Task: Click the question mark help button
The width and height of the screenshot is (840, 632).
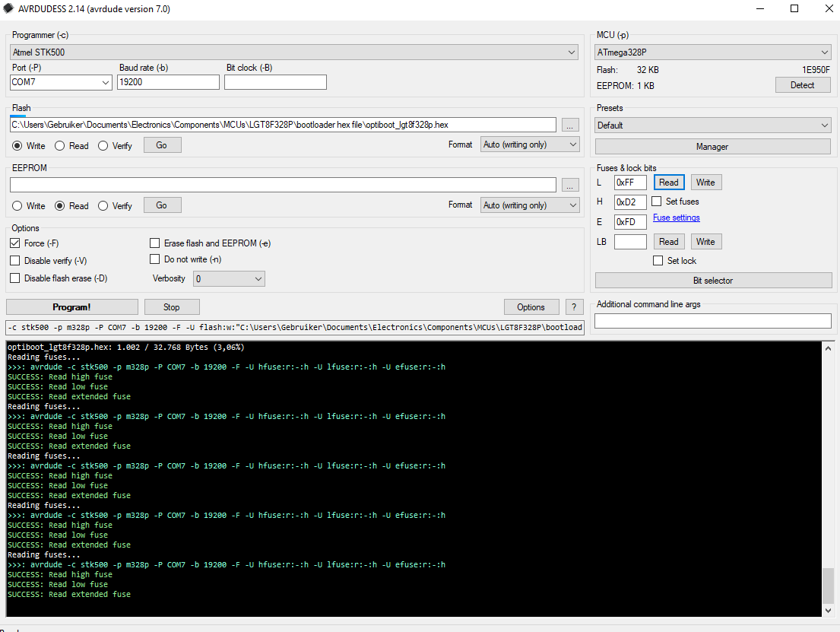Action: 574,307
